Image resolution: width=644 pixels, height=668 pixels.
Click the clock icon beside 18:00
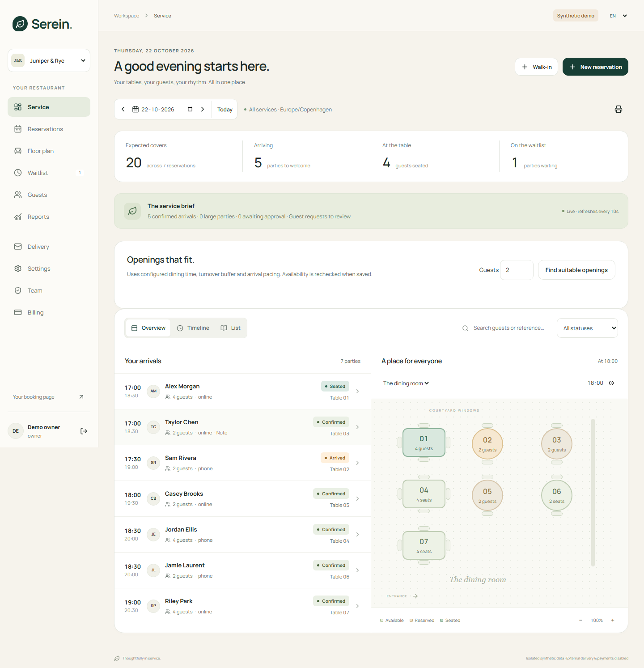611,383
